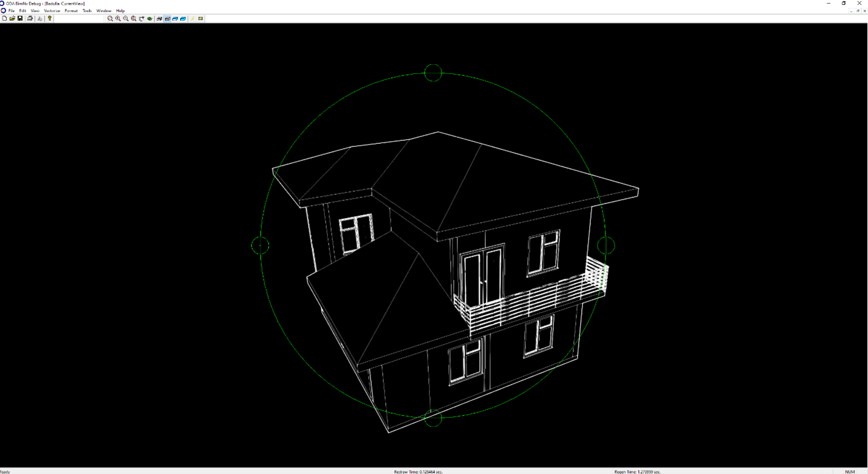Viewport: 868px width, 474px height.
Task: Open the Vectorize menu
Action: 52,11
